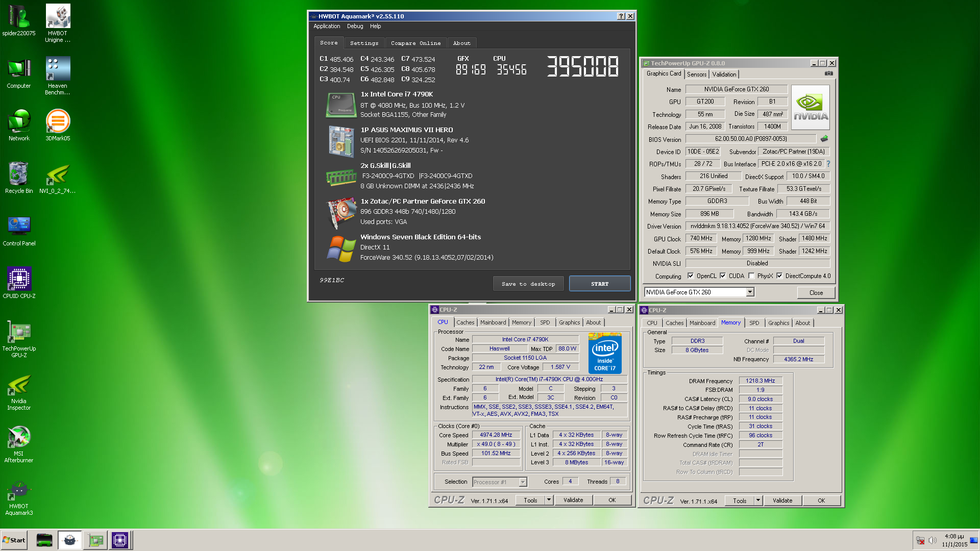
Task: Open the spider220075 desktop icon
Action: 19,20
